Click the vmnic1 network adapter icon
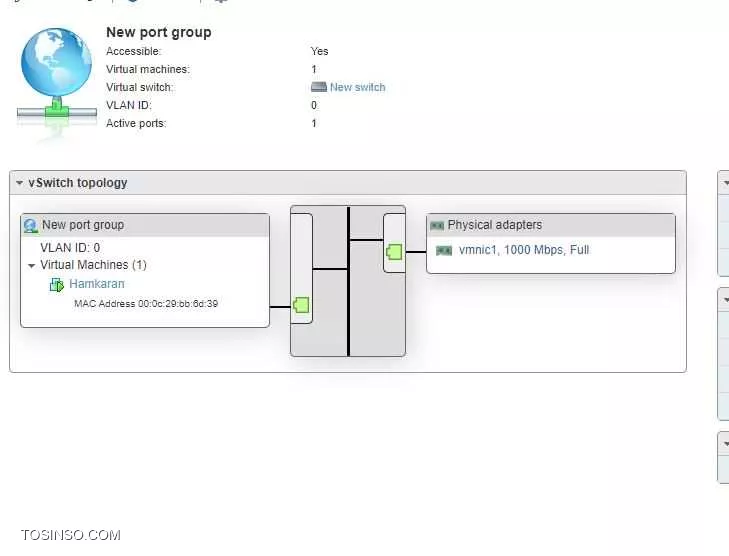729x556 pixels. pos(444,251)
